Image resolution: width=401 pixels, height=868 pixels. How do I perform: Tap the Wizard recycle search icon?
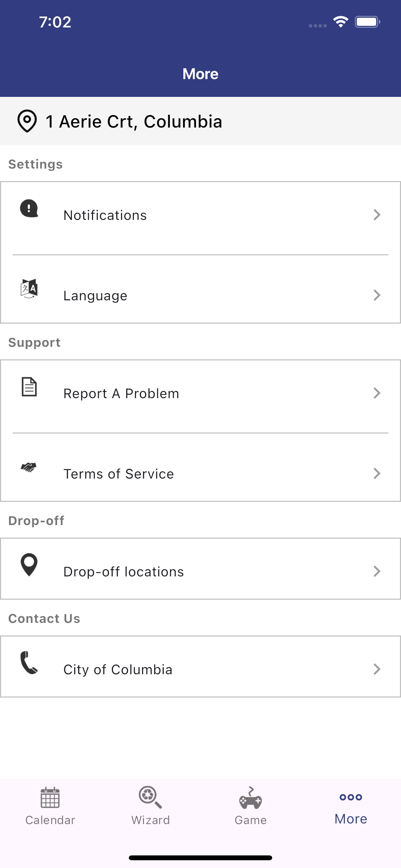point(150,797)
